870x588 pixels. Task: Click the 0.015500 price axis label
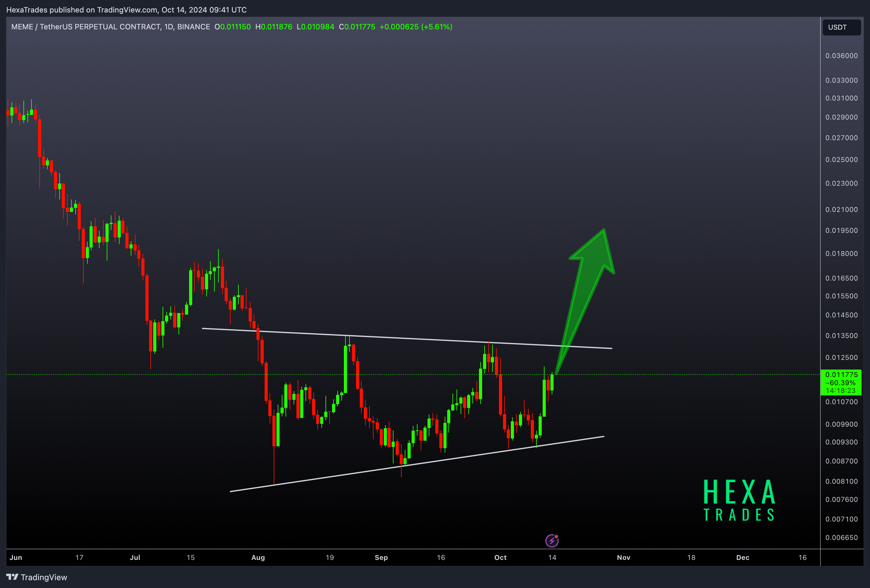[x=842, y=296]
